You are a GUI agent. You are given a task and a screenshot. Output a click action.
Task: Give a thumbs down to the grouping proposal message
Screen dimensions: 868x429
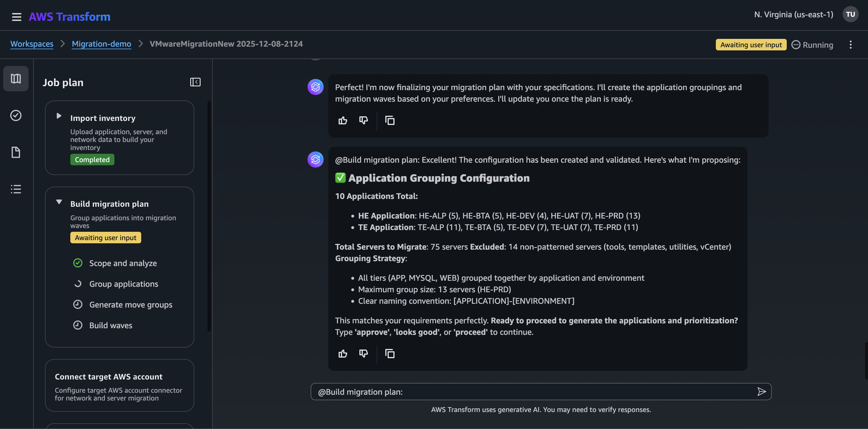click(x=363, y=354)
